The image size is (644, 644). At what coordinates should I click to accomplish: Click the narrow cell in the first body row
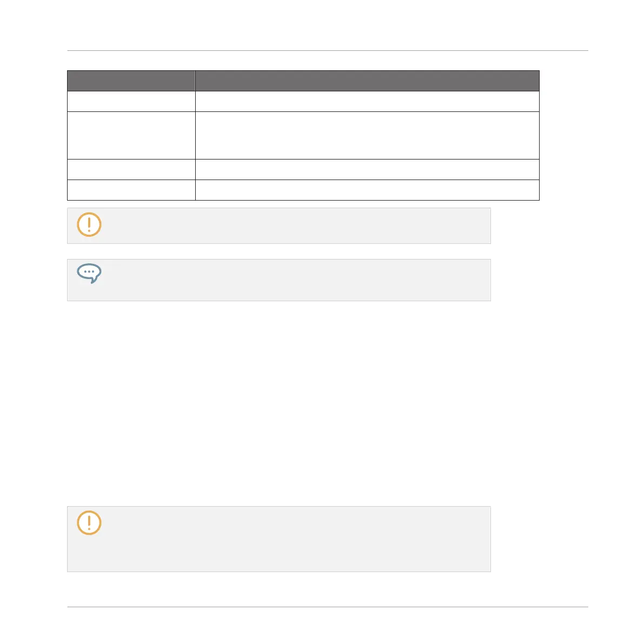click(x=131, y=102)
